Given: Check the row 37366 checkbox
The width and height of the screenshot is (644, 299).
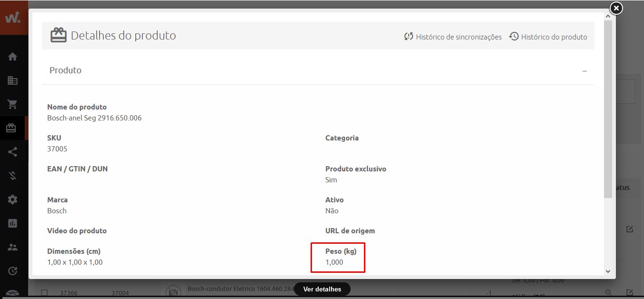Looking at the screenshot, I should click(44, 293).
